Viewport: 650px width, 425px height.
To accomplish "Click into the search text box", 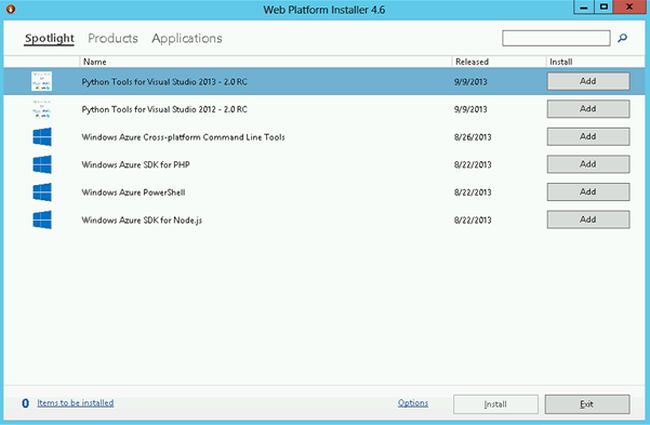I will 556,38.
